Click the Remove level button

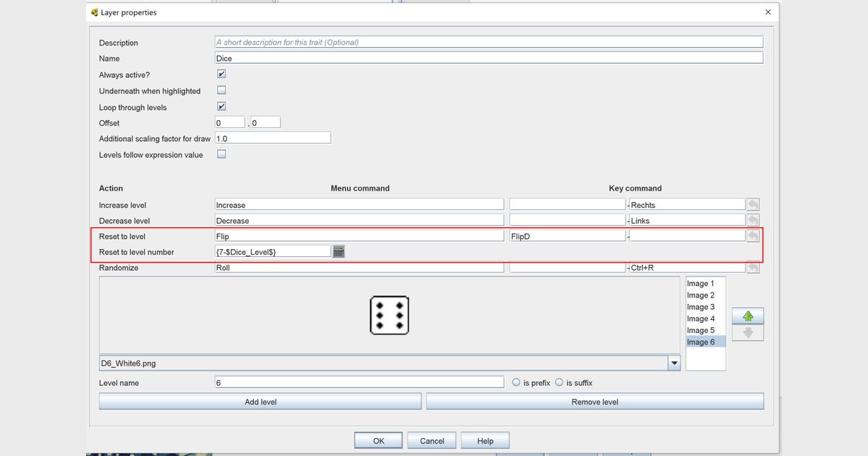coord(595,402)
